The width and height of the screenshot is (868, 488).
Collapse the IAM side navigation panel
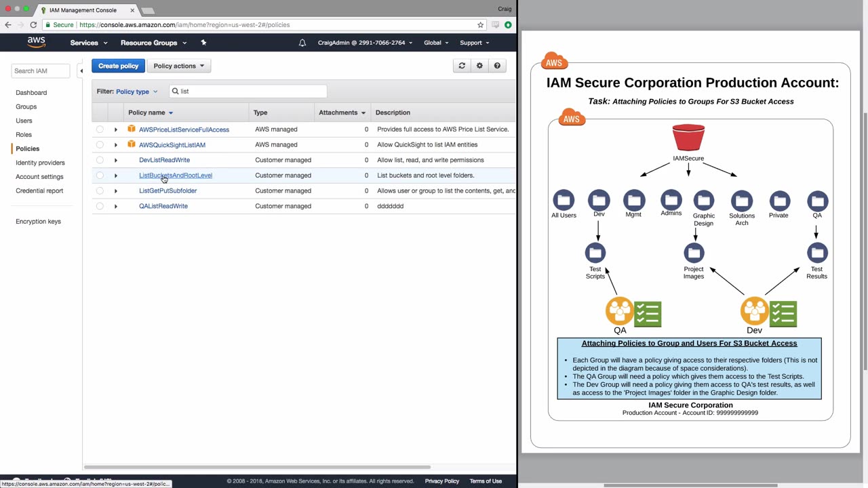pos(81,70)
